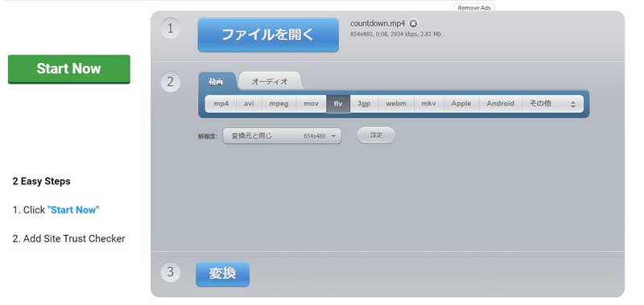644x305 pixels.
Task: Start conversion with the 変換 button
Action: (x=223, y=274)
